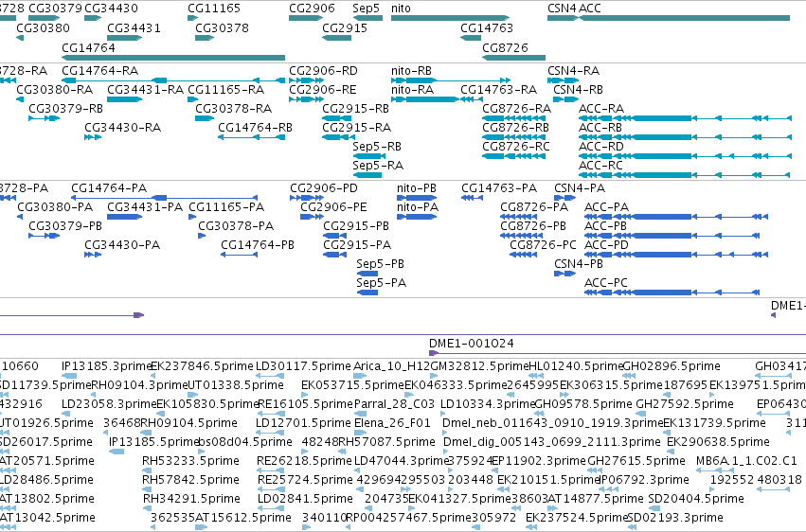Screen dimensions: 806x532
Task: Click protein 'CG2906-PD'
Action: pyautogui.click(x=323, y=188)
